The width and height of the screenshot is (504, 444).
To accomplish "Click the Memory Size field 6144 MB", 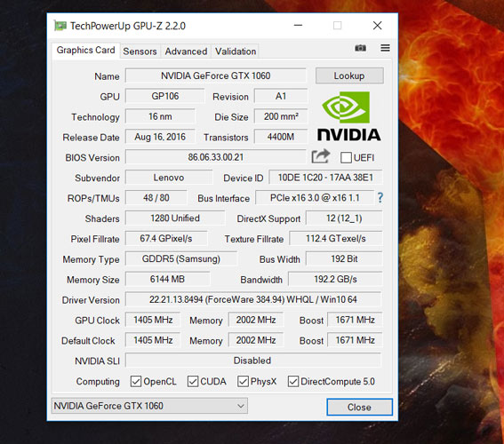I will 167,279.
